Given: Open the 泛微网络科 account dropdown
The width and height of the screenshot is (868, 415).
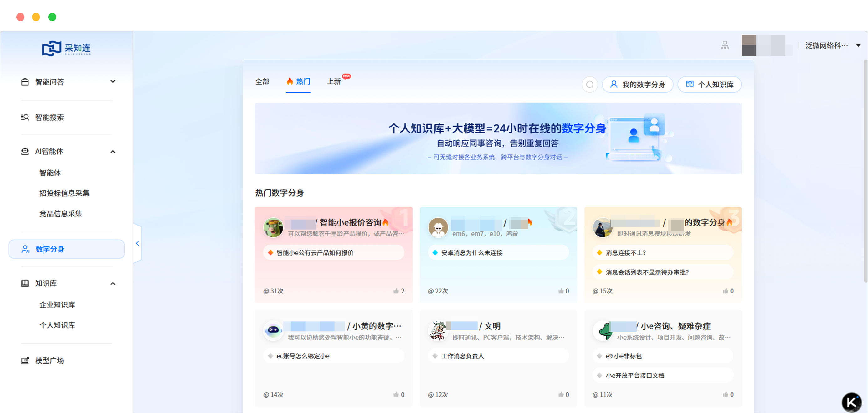Looking at the screenshot, I should (x=825, y=44).
